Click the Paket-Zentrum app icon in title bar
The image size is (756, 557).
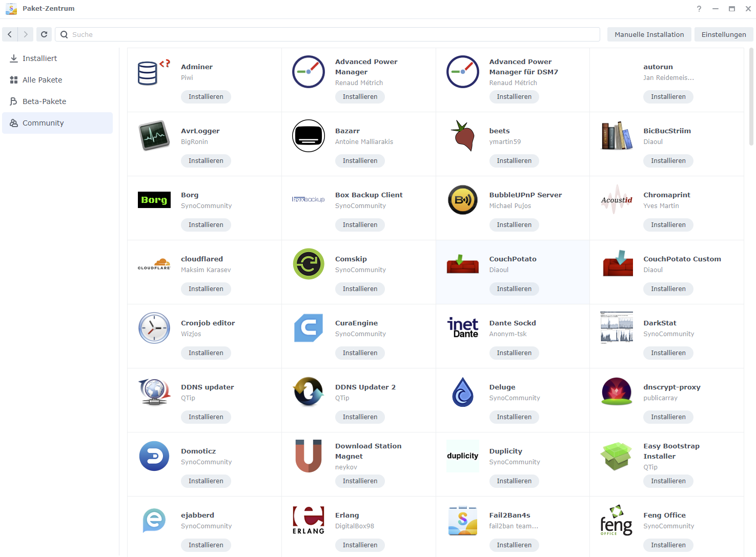click(x=11, y=9)
